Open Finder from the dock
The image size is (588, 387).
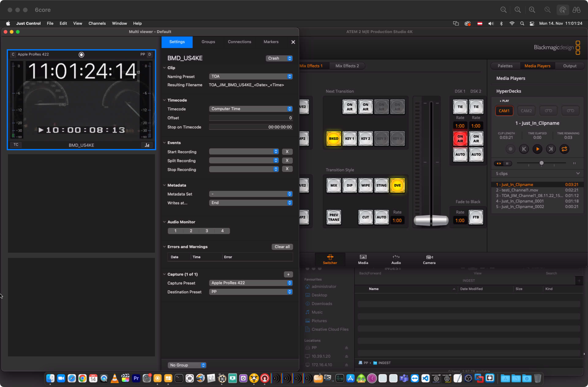[50, 378]
